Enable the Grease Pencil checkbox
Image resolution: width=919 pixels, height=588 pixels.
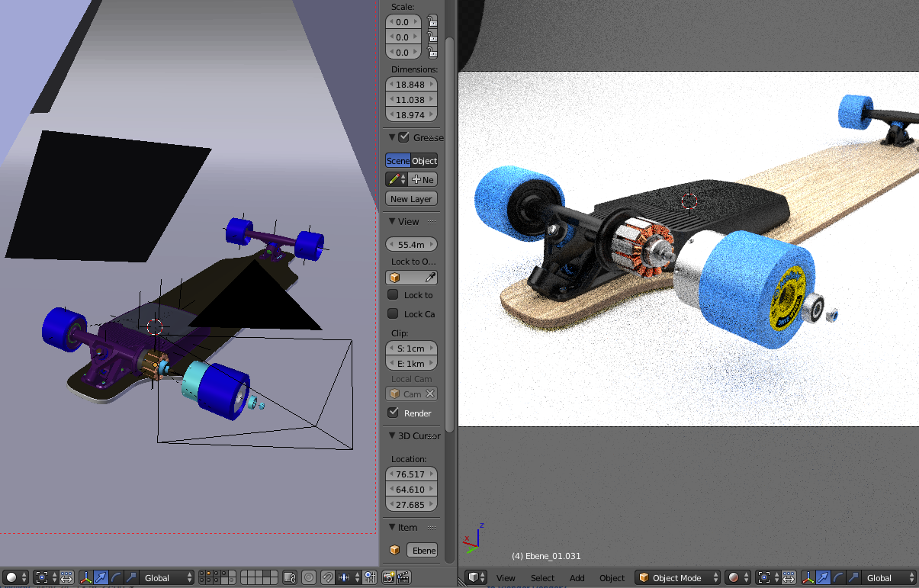point(404,137)
